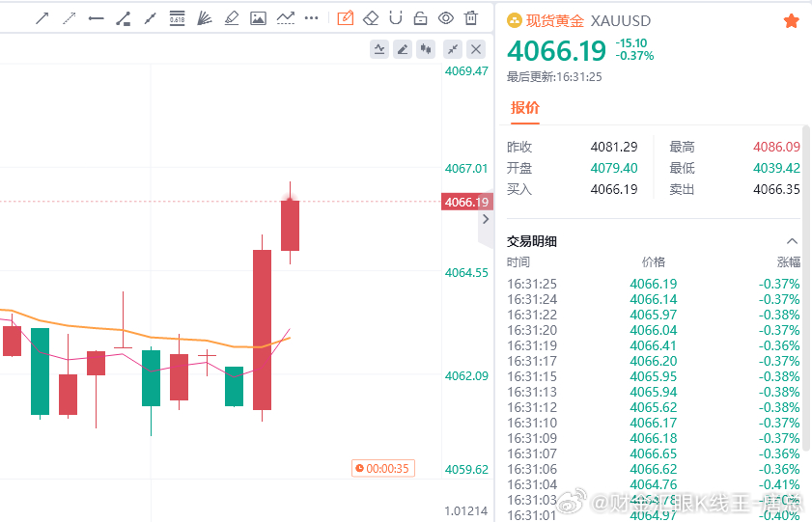Viewport: 812px width, 522px height.
Task: Shrink chart with the collapse arrows button
Action: [x=453, y=49]
